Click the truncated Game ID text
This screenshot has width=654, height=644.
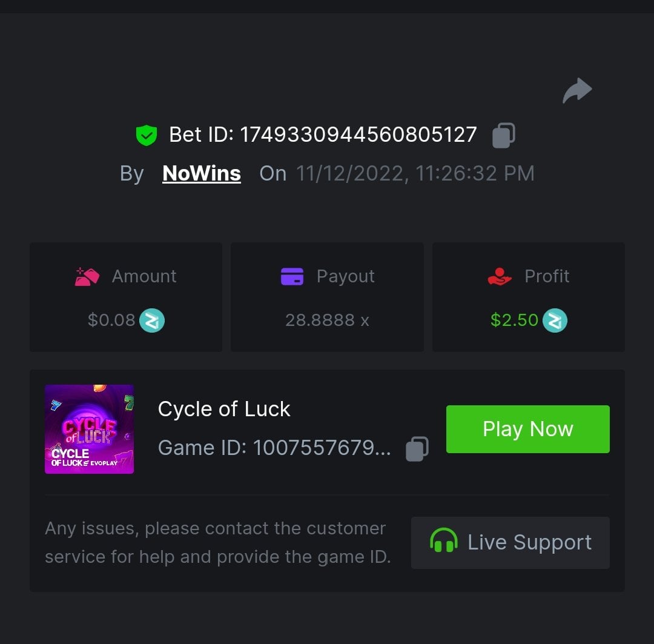coord(274,448)
